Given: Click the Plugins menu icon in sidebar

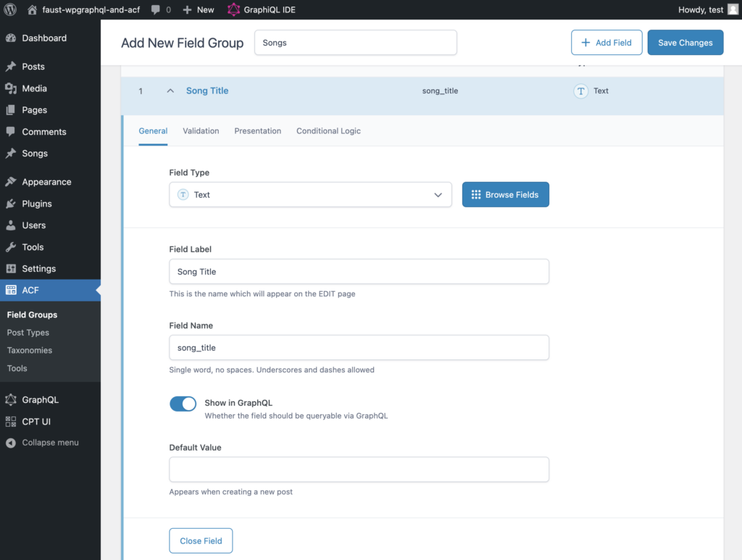Looking at the screenshot, I should [11, 204].
